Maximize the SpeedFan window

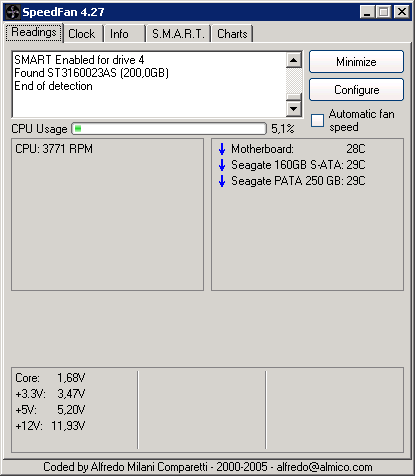point(383,12)
